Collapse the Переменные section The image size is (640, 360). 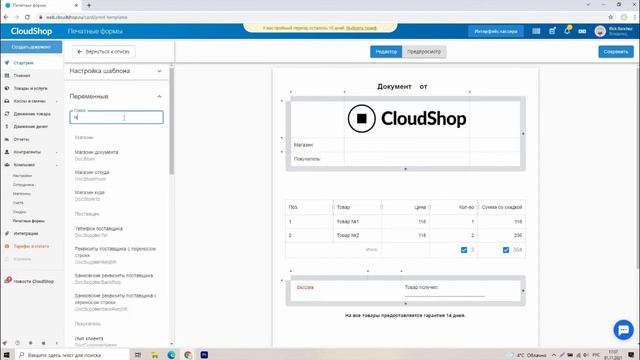click(159, 96)
